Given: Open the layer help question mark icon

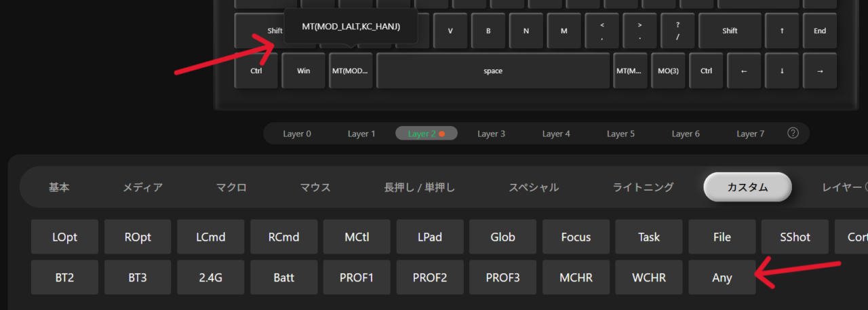Looking at the screenshot, I should (x=793, y=133).
